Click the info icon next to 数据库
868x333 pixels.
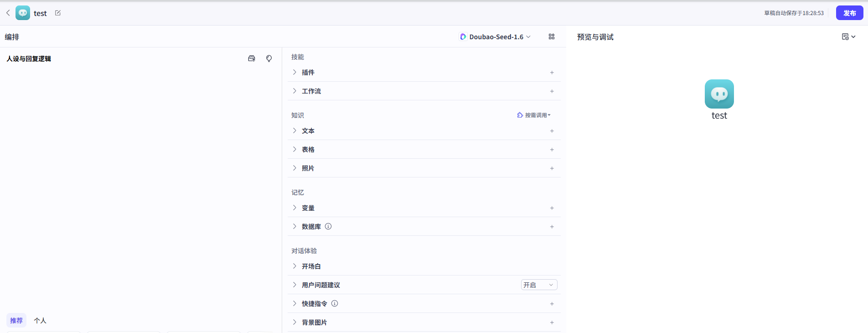[x=328, y=226]
